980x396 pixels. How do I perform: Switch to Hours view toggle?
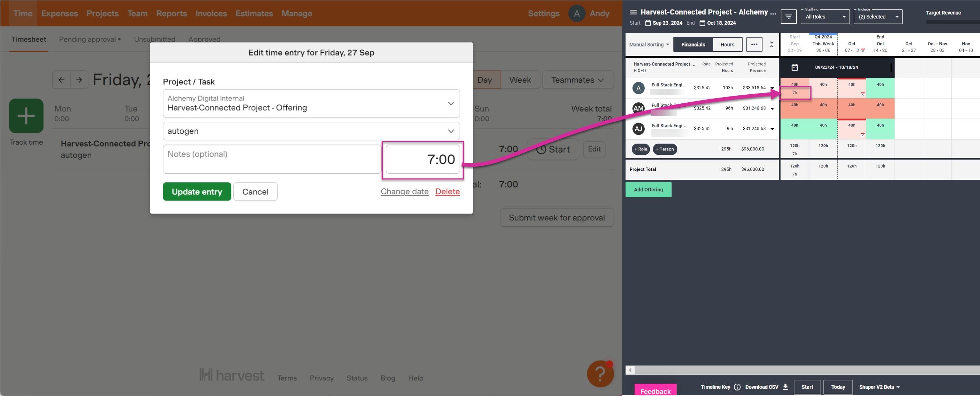pyautogui.click(x=727, y=45)
